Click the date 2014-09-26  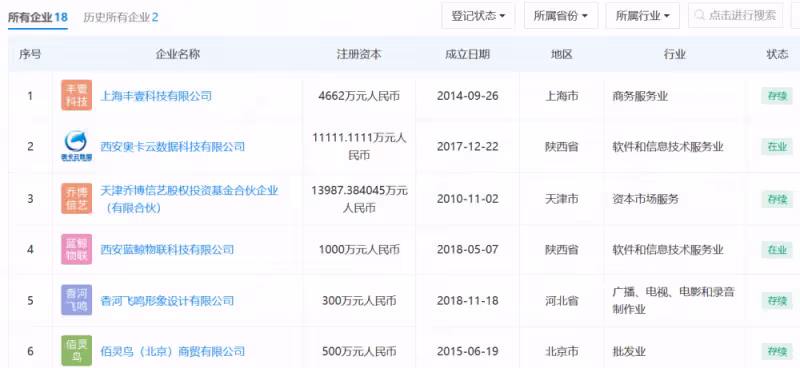pos(467,96)
